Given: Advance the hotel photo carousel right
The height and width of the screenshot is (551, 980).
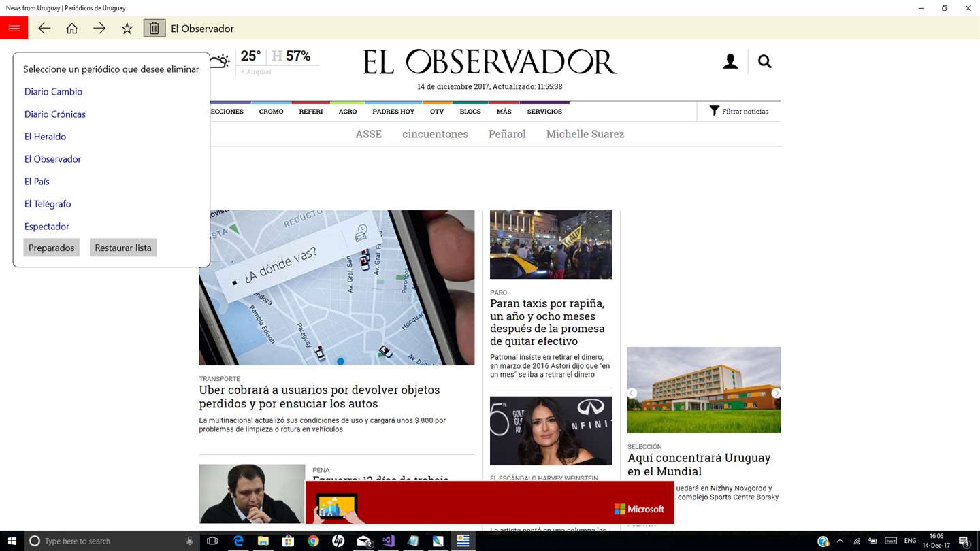Looking at the screenshot, I should (776, 393).
